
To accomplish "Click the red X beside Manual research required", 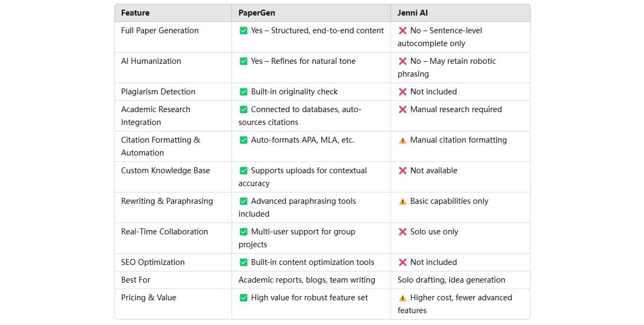I will tap(402, 109).
